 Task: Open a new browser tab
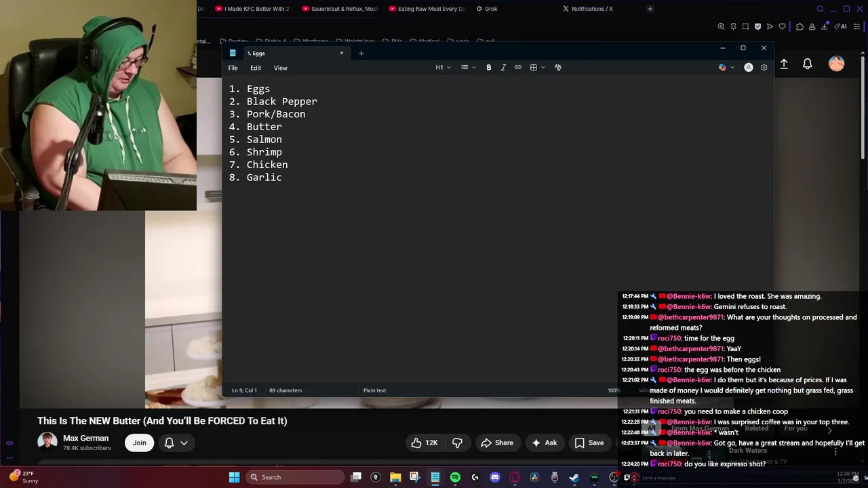click(x=650, y=9)
